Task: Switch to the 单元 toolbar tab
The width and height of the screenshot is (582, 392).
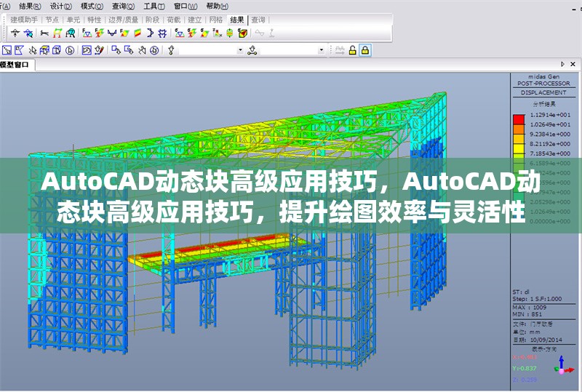Action: [73, 20]
